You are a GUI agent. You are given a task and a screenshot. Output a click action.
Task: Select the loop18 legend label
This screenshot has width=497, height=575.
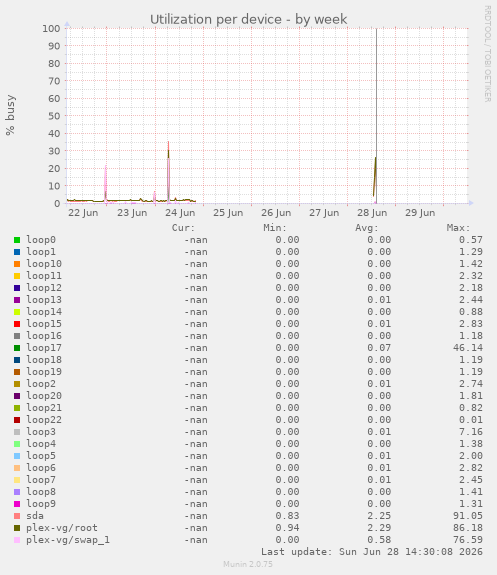44,360
